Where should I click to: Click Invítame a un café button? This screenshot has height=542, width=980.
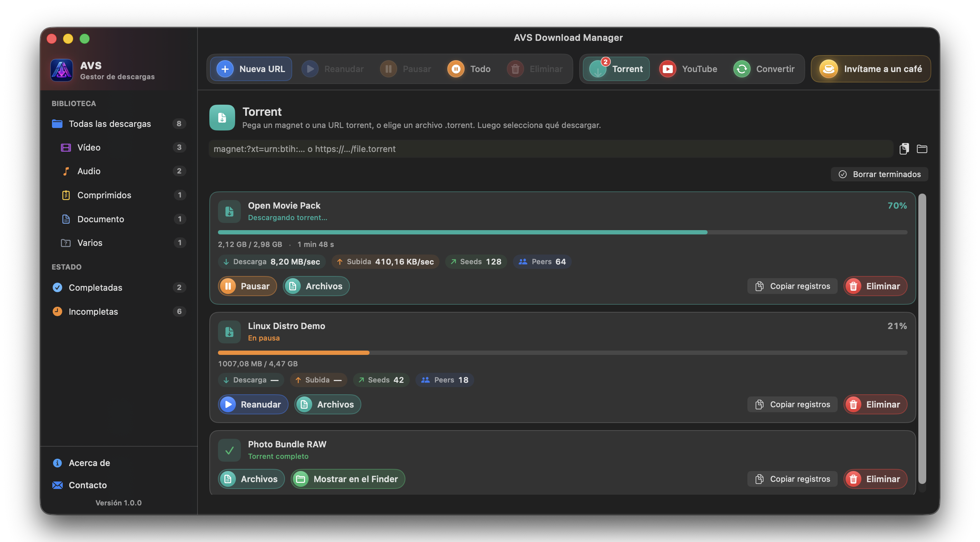[x=870, y=69]
